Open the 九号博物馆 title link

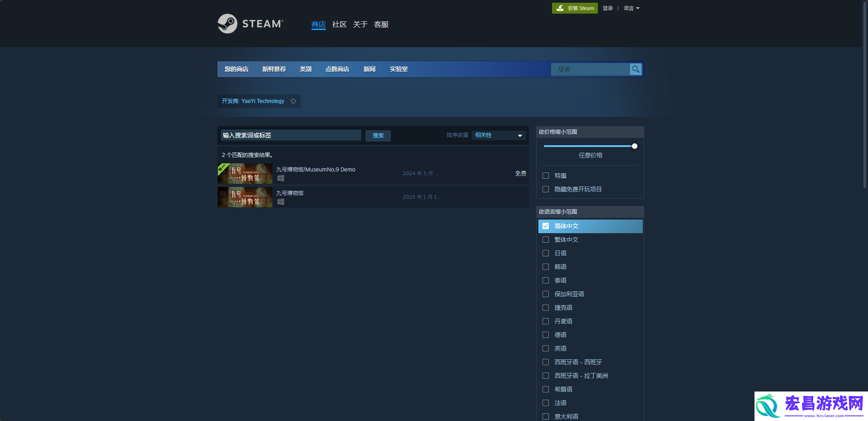(290, 193)
